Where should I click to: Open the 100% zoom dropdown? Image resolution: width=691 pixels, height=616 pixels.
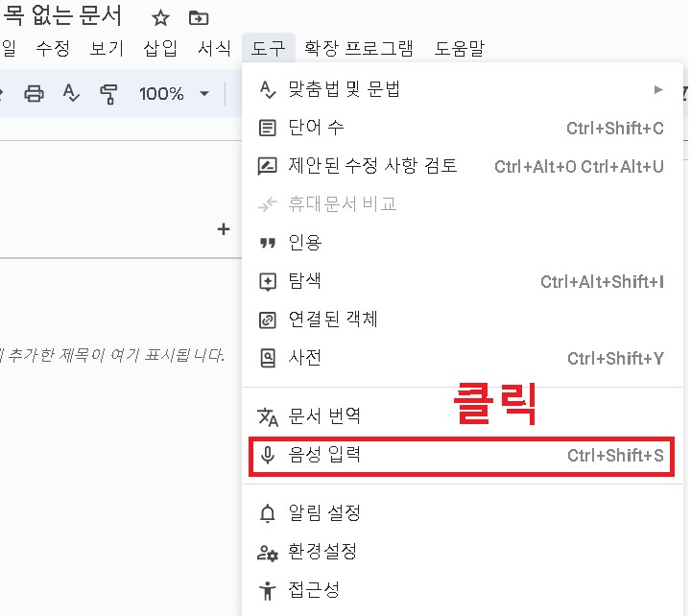click(x=174, y=93)
